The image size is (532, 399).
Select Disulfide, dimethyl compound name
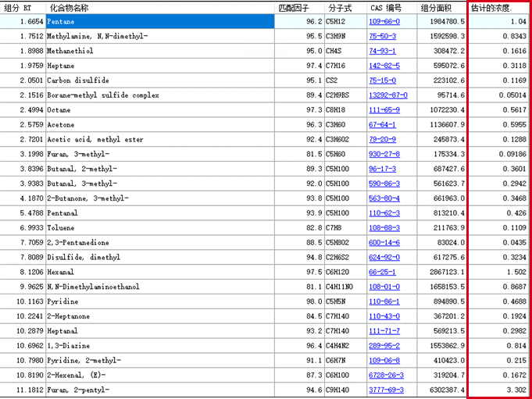tap(84, 258)
